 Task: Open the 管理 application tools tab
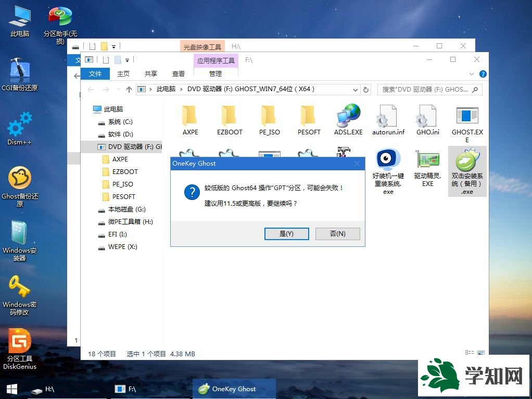215,74
